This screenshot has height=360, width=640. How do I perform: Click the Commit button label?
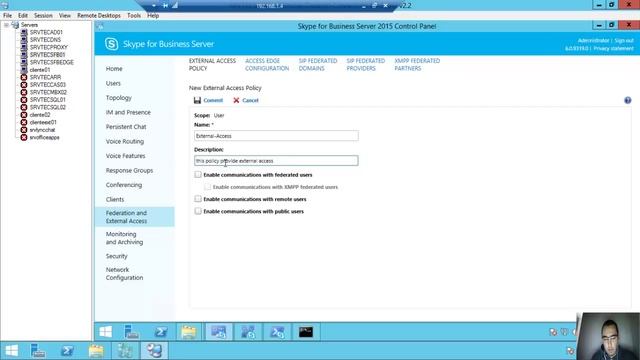(x=213, y=100)
